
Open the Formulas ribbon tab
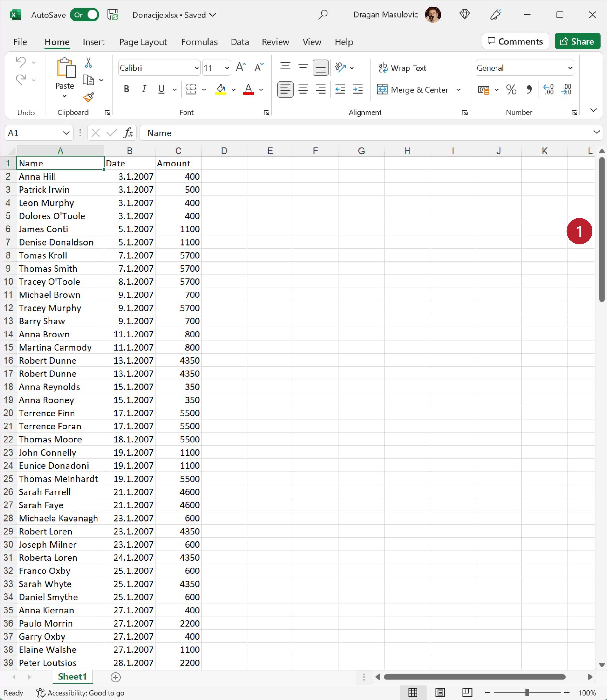199,42
